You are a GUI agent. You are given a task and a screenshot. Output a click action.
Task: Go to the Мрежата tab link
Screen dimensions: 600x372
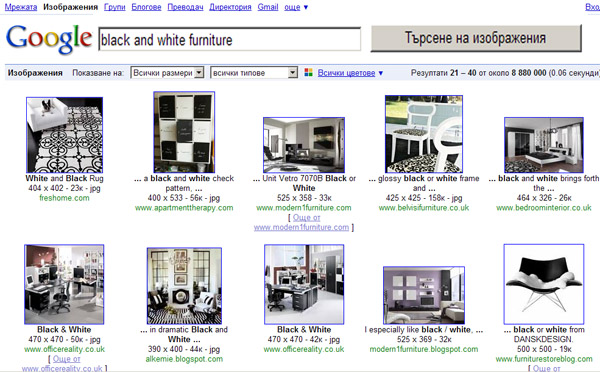pyautogui.click(x=21, y=7)
